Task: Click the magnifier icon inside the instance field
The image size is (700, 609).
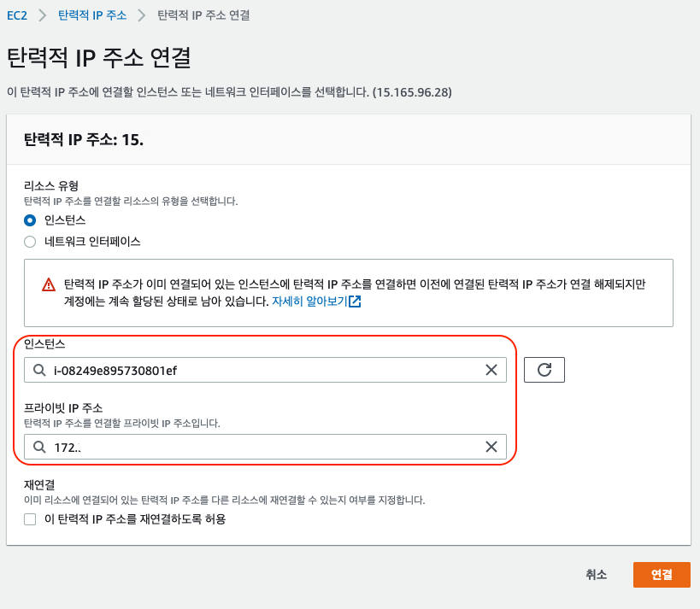Action: click(38, 370)
